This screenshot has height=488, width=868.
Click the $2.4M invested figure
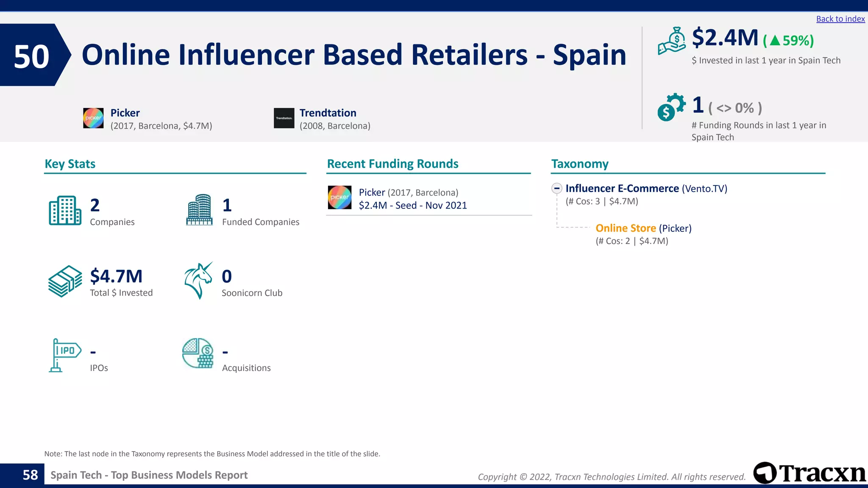[x=725, y=38]
